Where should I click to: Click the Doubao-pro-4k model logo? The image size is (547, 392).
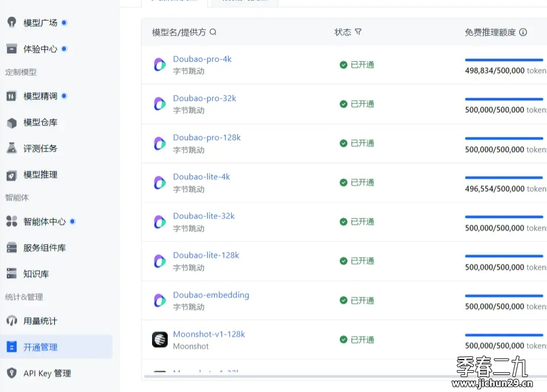click(160, 65)
